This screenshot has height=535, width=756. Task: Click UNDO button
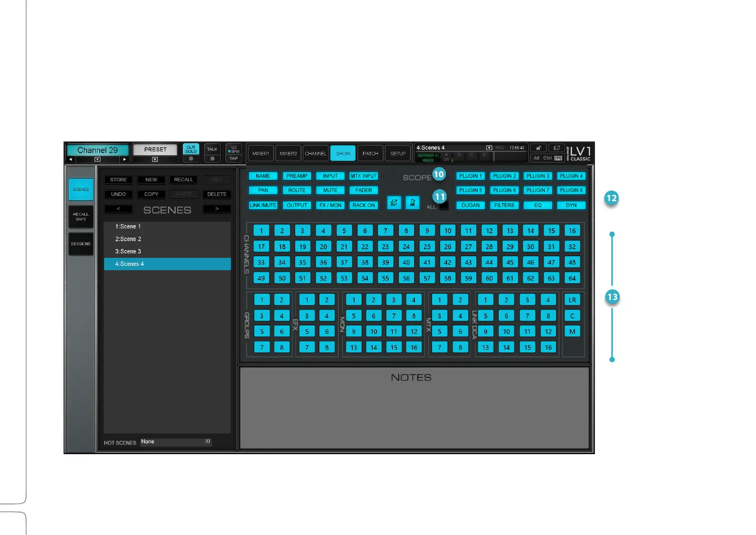(x=119, y=194)
